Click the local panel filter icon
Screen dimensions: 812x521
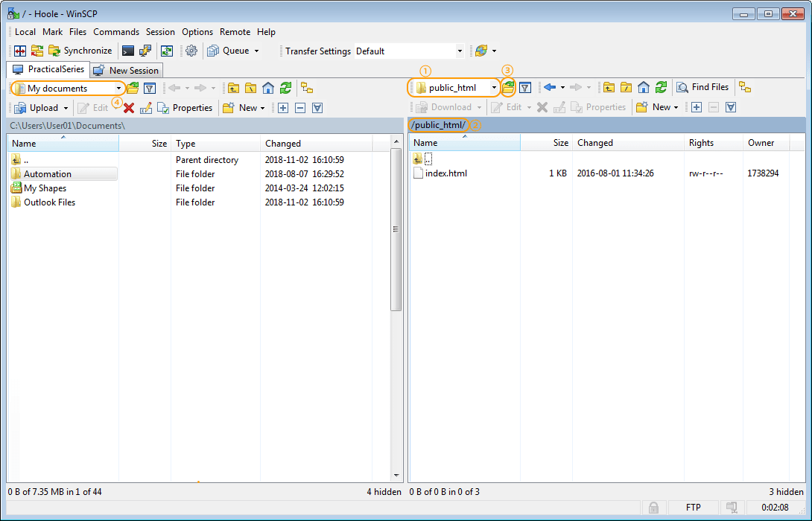click(x=150, y=89)
